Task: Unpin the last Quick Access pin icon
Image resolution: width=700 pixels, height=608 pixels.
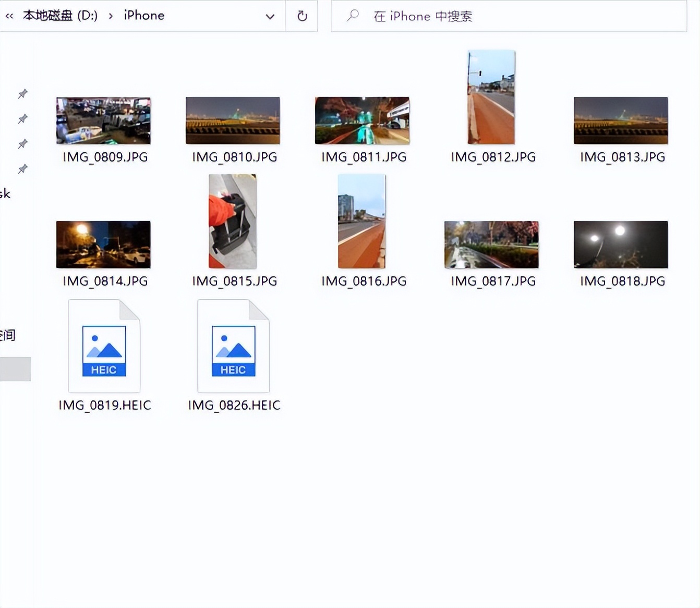Action: point(22,168)
